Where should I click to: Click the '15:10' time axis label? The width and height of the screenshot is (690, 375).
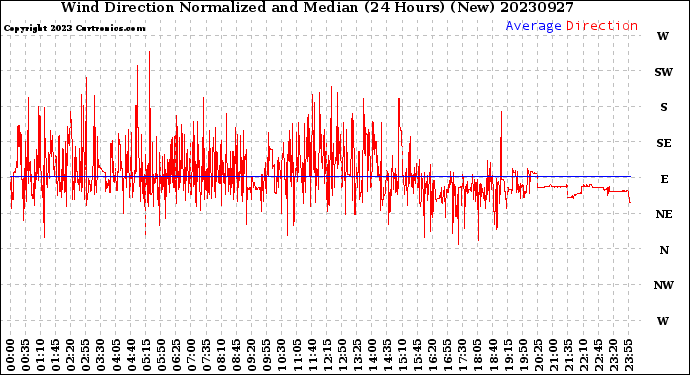[402, 355]
